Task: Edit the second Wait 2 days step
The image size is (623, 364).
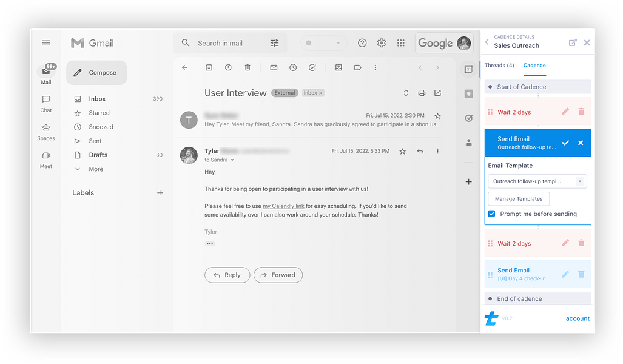Action: tap(565, 243)
